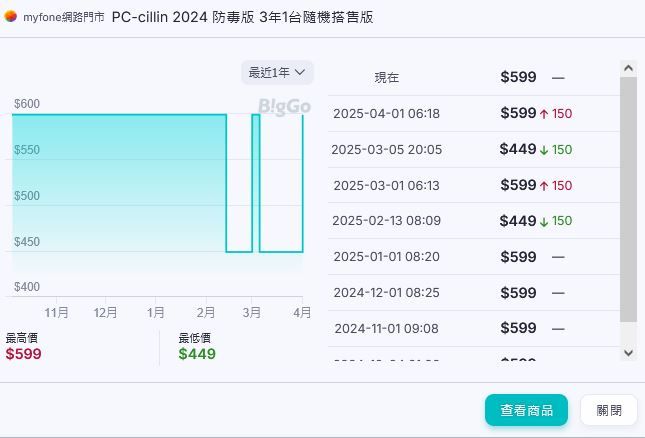
Task: Click the 最低價 $449 value
Action: 197,354
